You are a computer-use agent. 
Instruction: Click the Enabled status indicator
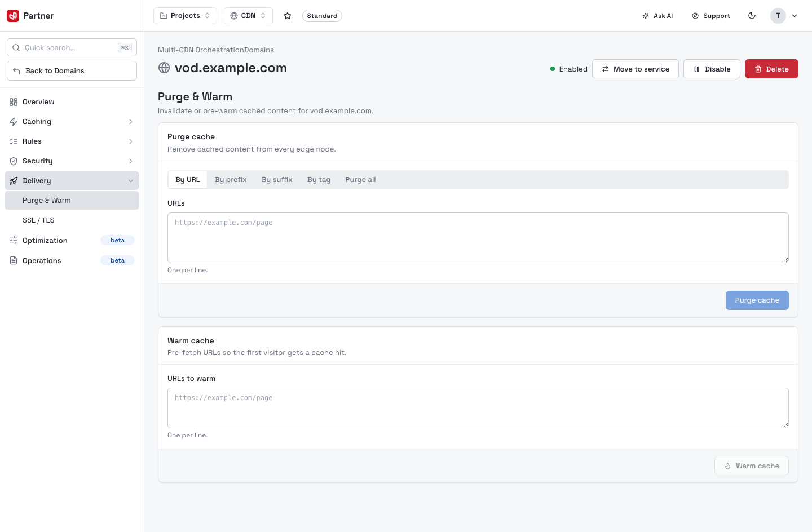569,69
